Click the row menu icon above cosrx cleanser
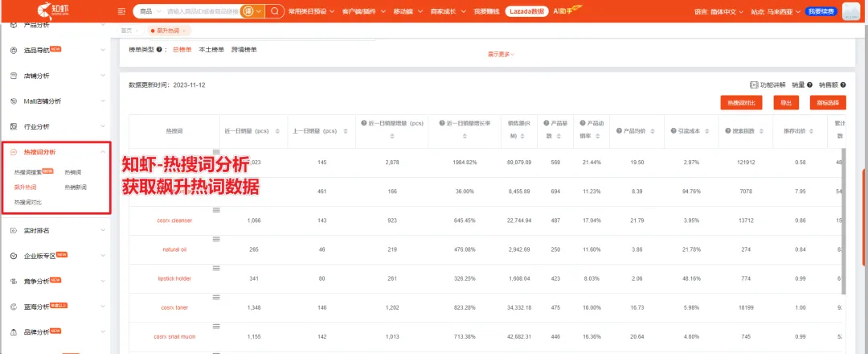Image resolution: width=868 pixels, height=354 pixels. click(216, 209)
